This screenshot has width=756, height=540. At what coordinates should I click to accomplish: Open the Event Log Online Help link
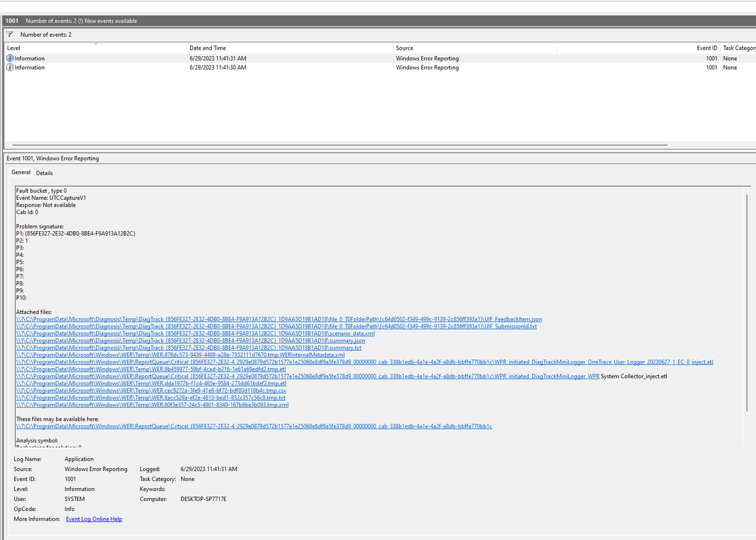(94, 519)
